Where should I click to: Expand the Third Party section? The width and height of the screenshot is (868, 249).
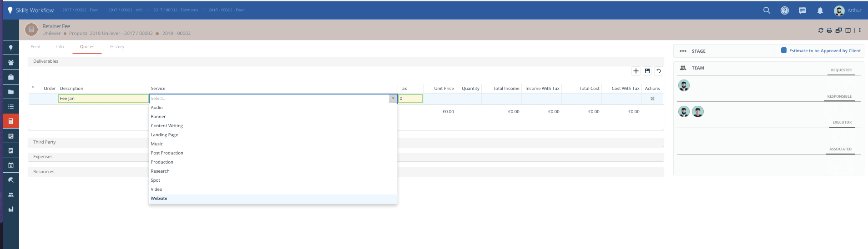point(45,142)
